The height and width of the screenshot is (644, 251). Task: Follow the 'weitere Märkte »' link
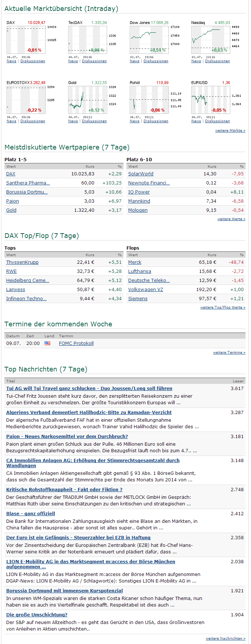pos(230,130)
